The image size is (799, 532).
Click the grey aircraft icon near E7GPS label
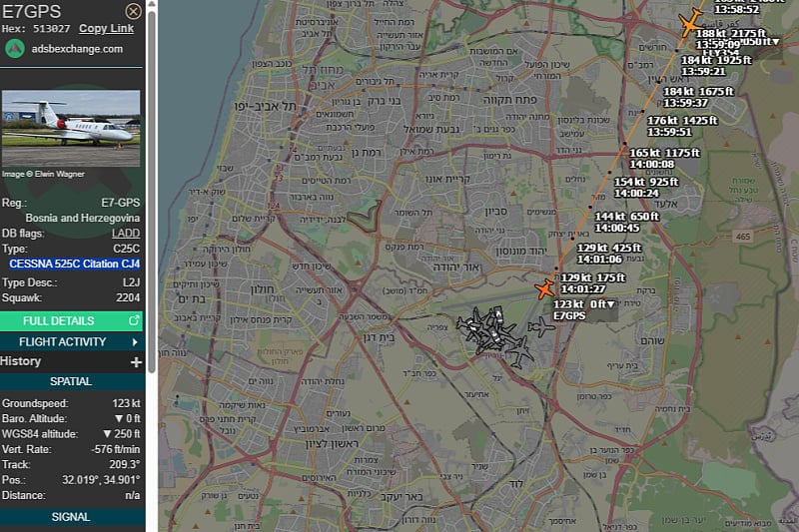[541, 326]
